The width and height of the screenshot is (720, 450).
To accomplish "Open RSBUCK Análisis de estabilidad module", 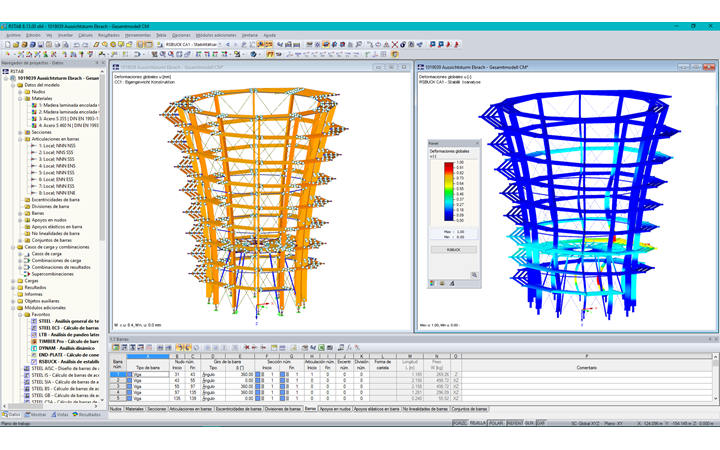I will tap(68, 361).
